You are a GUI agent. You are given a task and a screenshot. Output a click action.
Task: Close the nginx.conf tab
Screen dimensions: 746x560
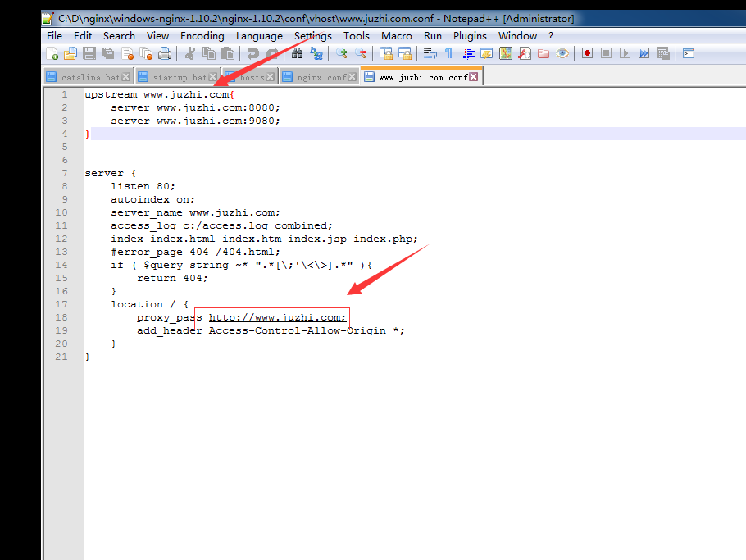[352, 77]
